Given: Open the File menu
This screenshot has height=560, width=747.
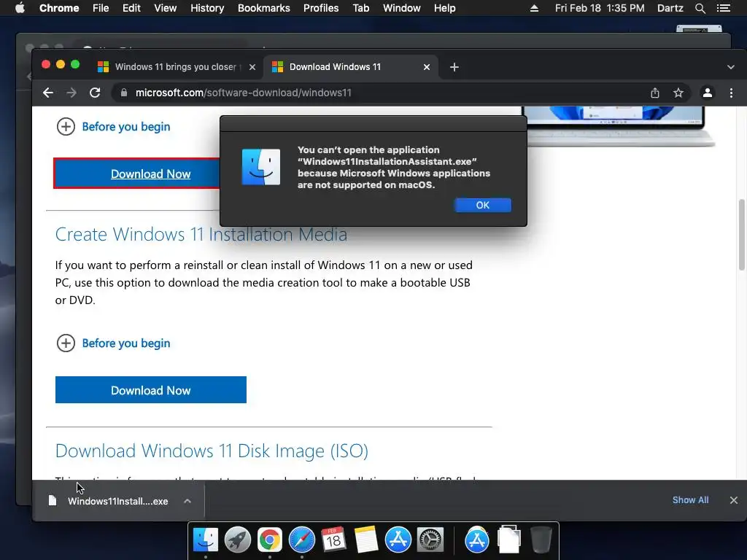Looking at the screenshot, I should coord(101,8).
